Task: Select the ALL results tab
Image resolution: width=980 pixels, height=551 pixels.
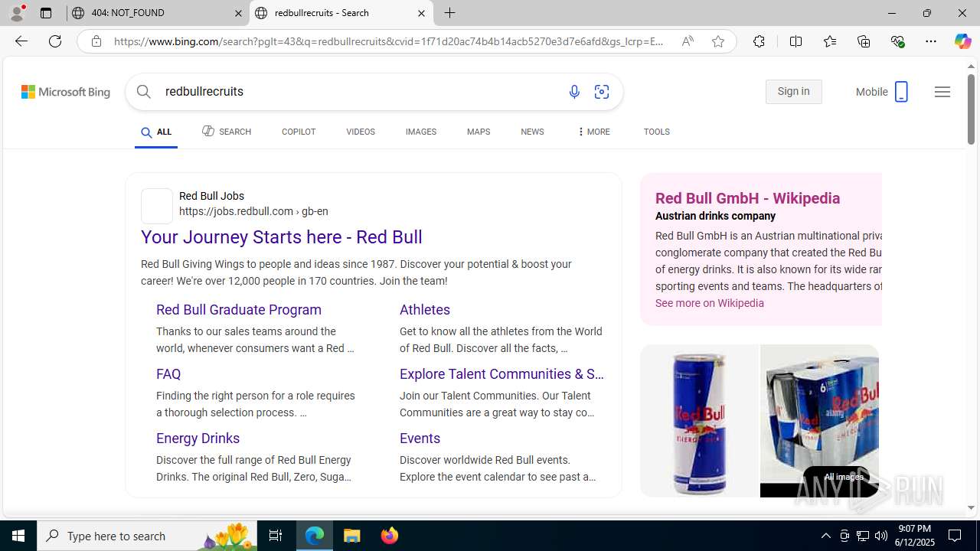Action: coord(156,132)
